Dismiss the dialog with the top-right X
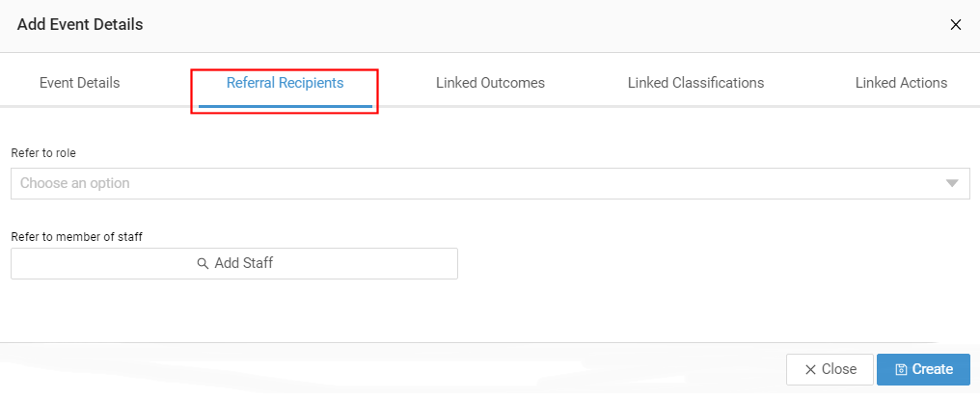Viewport: 980px width, 399px height. point(956,25)
